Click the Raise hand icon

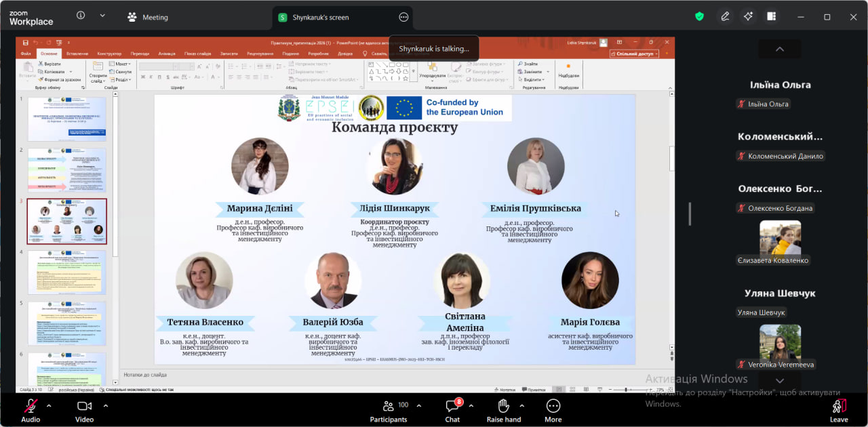(x=503, y=410)
